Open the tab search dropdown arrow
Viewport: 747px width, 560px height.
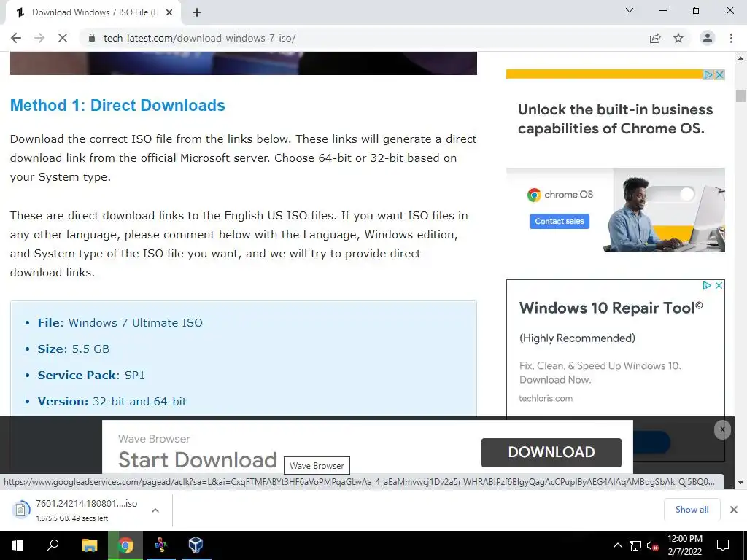[630, 10]
